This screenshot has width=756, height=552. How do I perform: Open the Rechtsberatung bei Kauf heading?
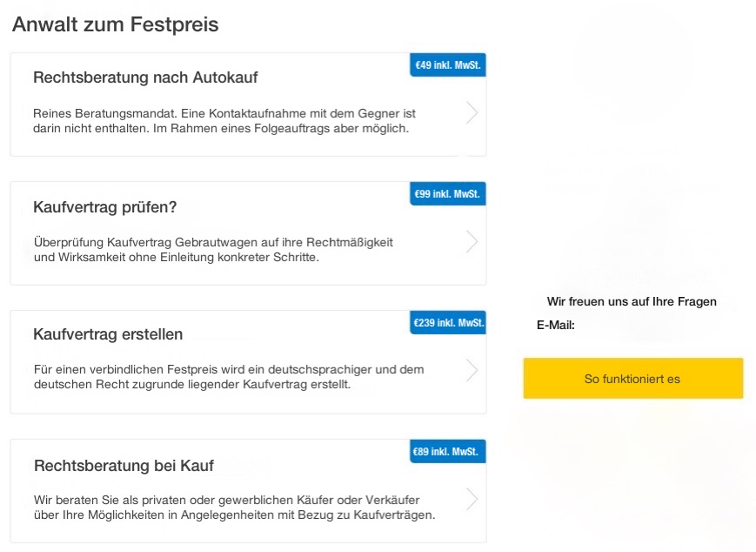(124, 465)
